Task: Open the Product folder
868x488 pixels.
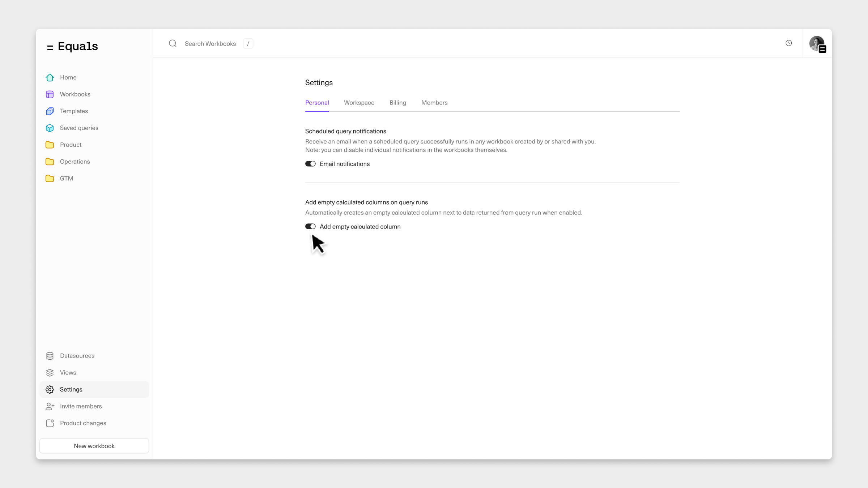Action: pyautogui.click(x=71, y=145)
